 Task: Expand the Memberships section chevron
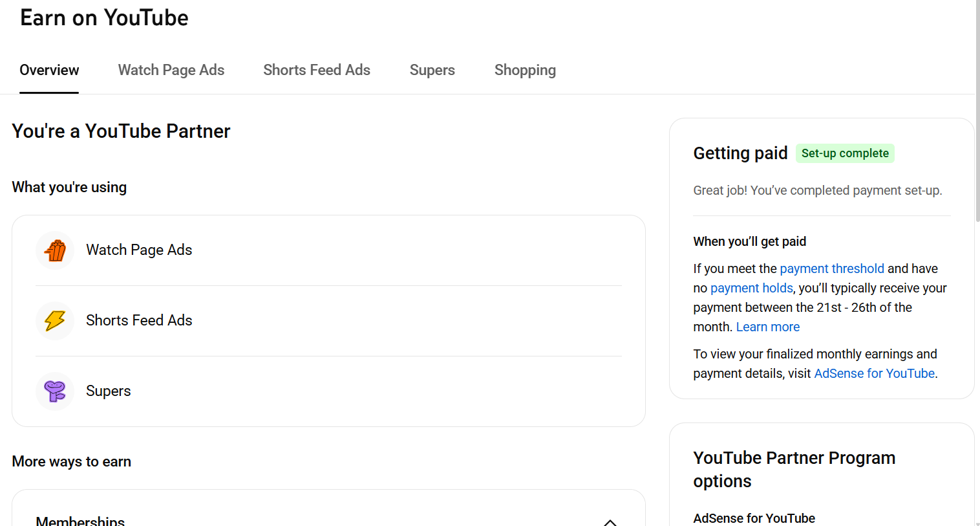[x=610, y=521]
